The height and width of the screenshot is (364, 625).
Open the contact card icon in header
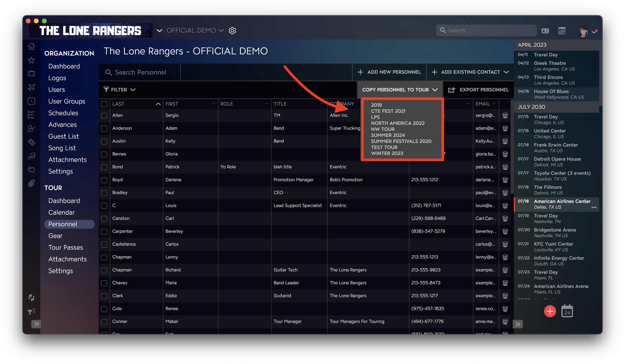pyautogui.click(x=545, y=31)
